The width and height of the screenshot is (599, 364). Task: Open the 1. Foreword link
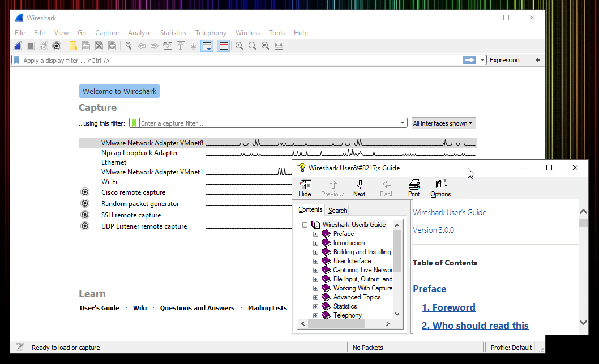[x=448, y=307]
